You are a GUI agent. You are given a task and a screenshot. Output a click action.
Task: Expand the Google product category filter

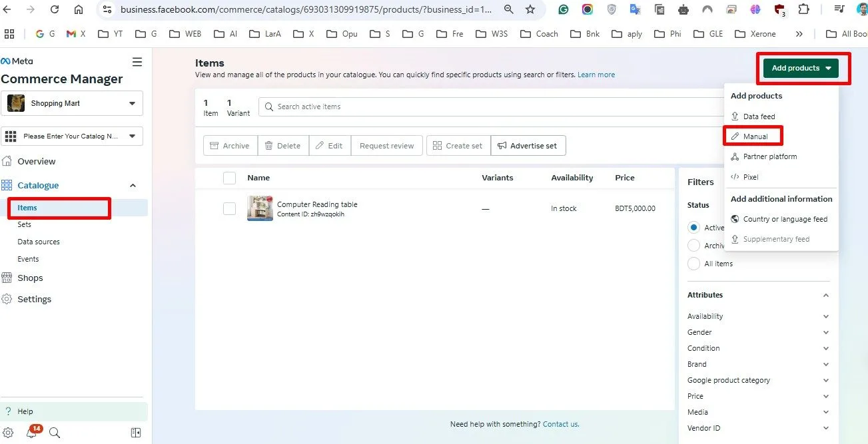click(826, 380)
